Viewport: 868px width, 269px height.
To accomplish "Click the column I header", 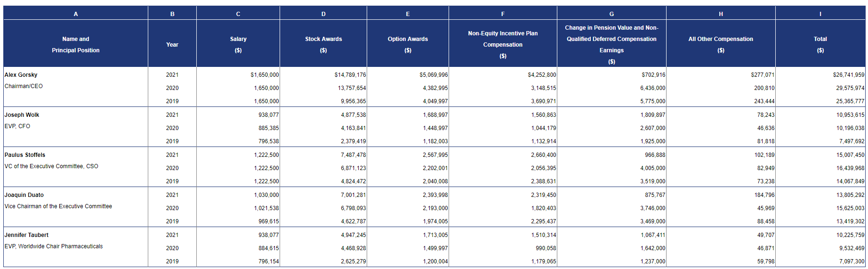I will 820,14.
